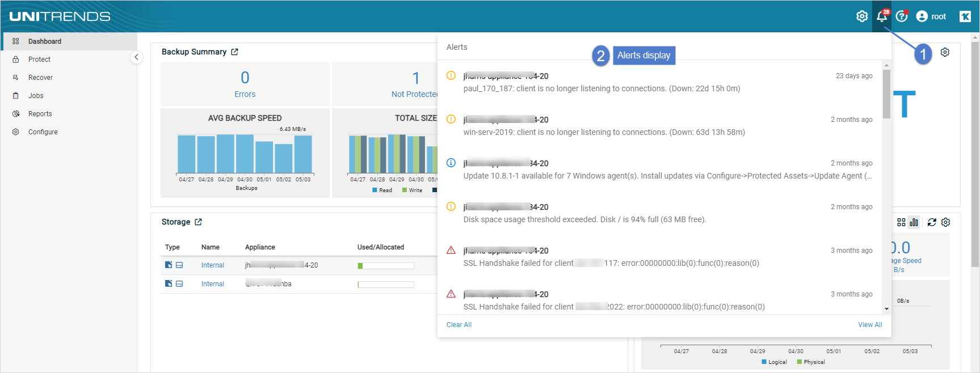This screenshot has height=373, width=980.
Task: Select the Update 10.8.1-1 available alert text
Action: 668,176
